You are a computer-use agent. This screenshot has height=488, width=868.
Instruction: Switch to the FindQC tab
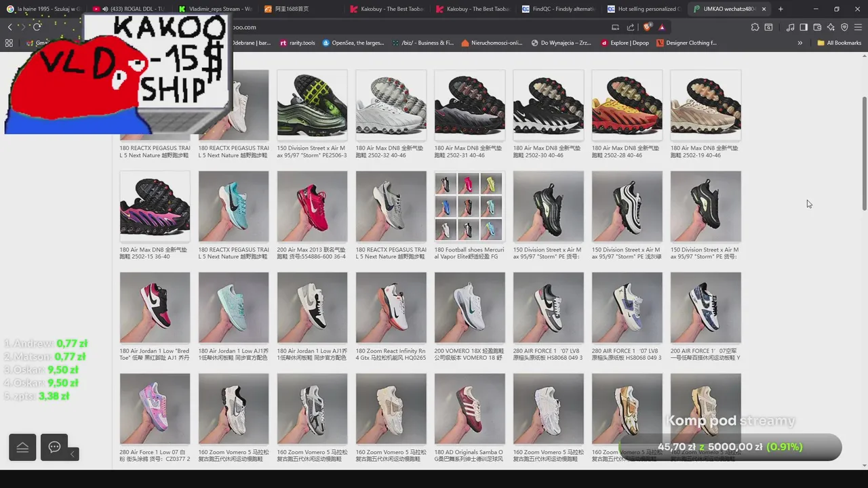[557, 9]
